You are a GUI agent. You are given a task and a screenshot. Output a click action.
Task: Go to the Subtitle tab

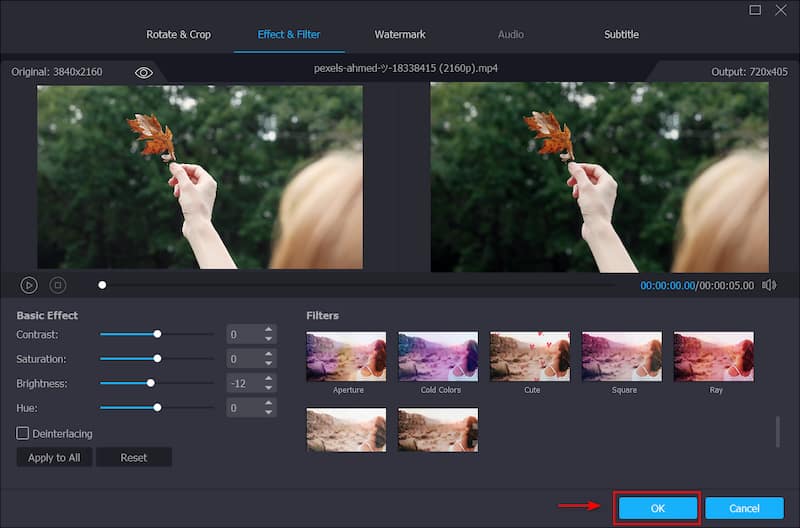[x=621, y=34]
